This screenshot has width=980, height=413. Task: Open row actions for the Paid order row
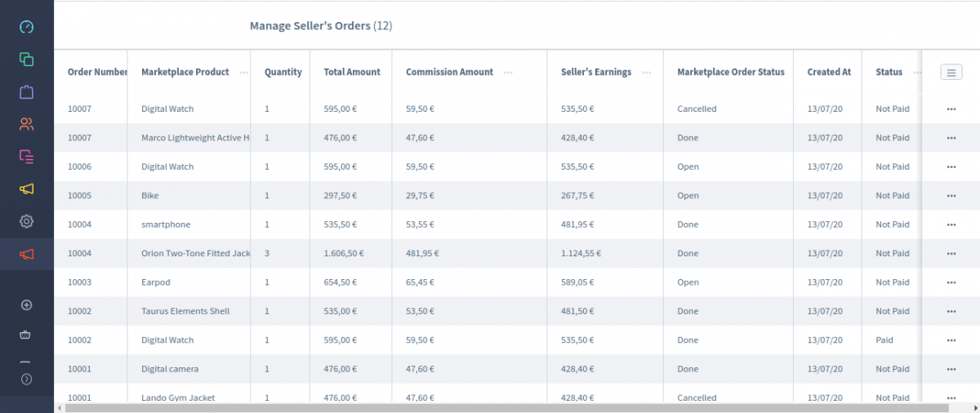[x=951, y=340]
